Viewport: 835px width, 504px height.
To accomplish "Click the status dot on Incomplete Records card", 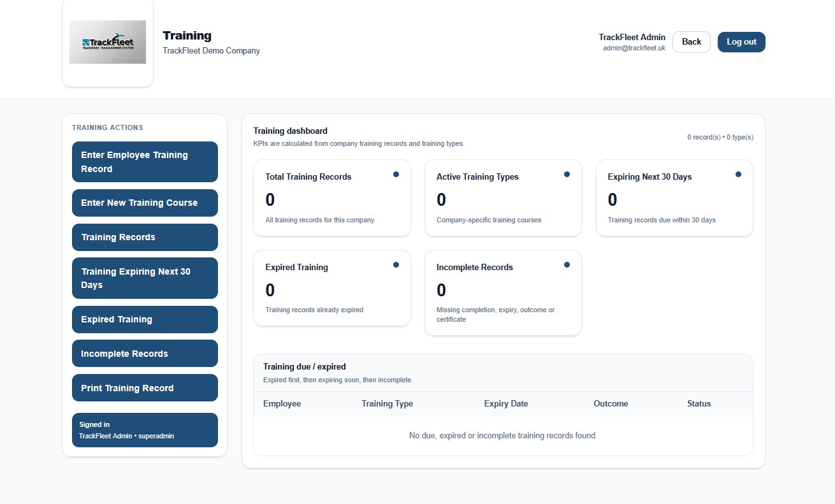I will pos(567,264).
